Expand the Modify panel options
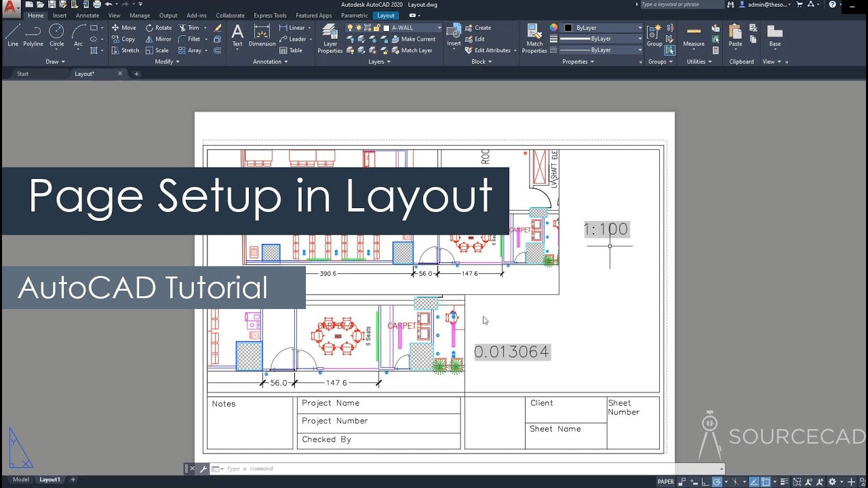Image resolution: width=868 pixels, height=488 pixels. (x=167, y=62)
